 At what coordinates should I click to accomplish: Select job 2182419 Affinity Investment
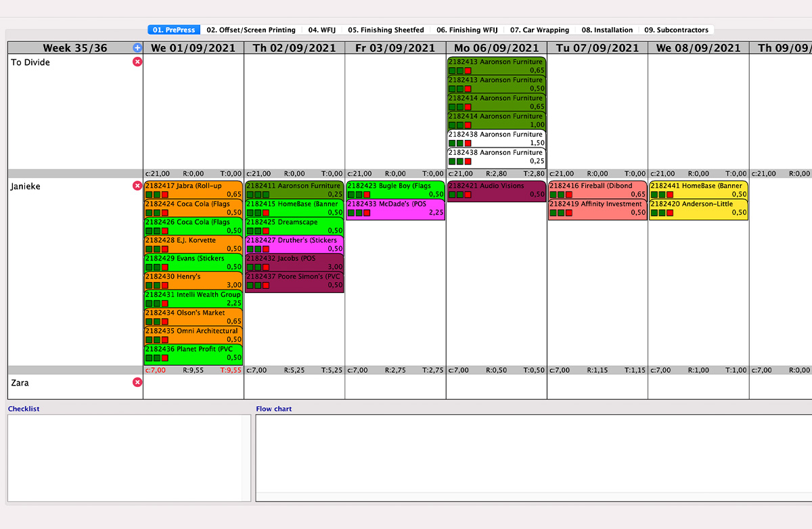pyautogui.click(x=597, y=208)
